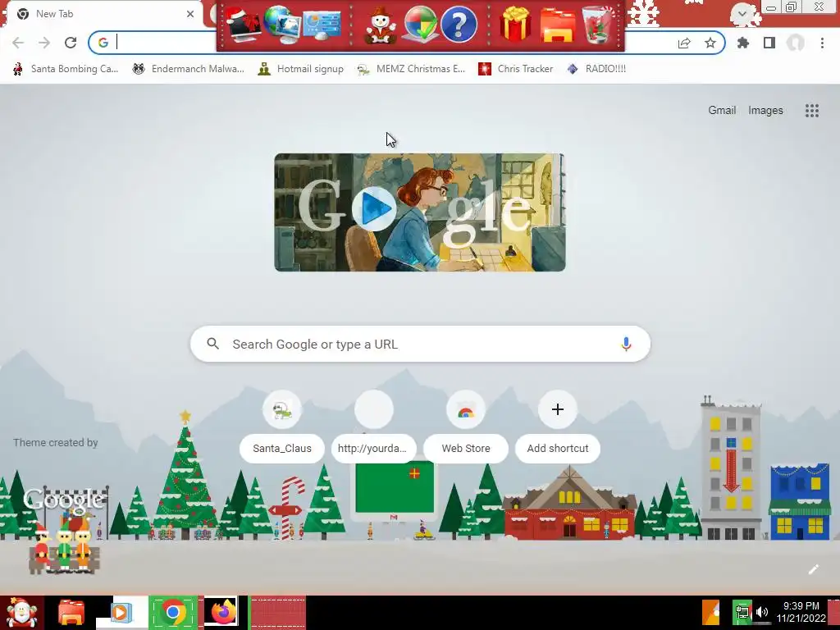This screenshot has width=840, height=630.
Task: Open the network tray icon
Action: (742, 613)
